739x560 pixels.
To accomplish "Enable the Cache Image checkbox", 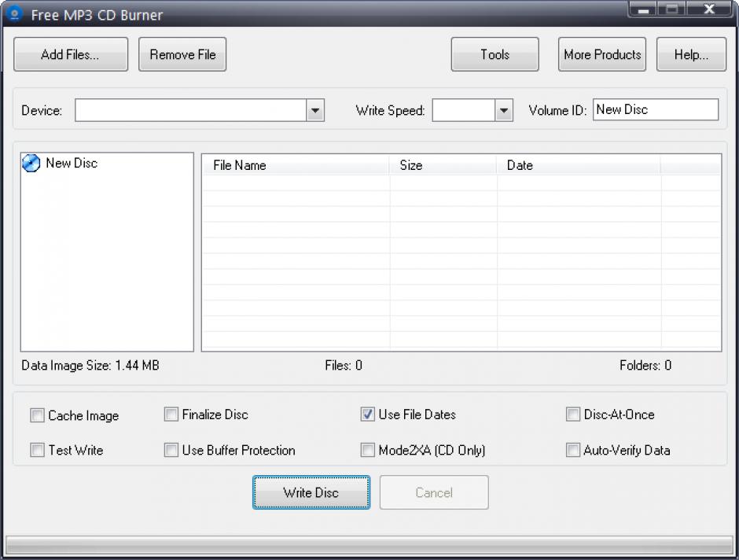I will click(x=37, y=415).
